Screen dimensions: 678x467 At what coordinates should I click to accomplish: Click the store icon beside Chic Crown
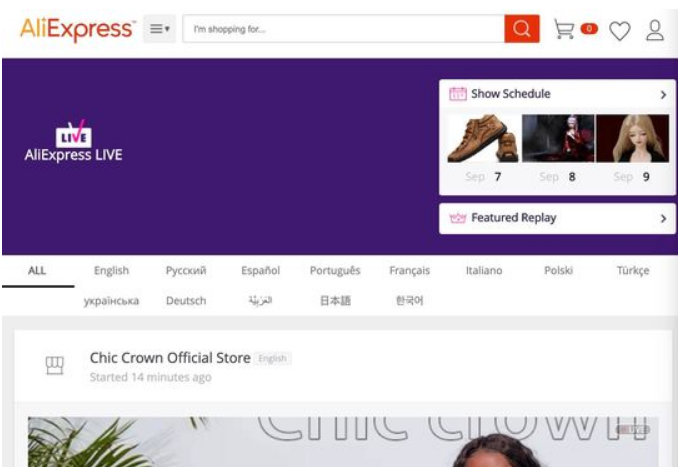point(54,366)
